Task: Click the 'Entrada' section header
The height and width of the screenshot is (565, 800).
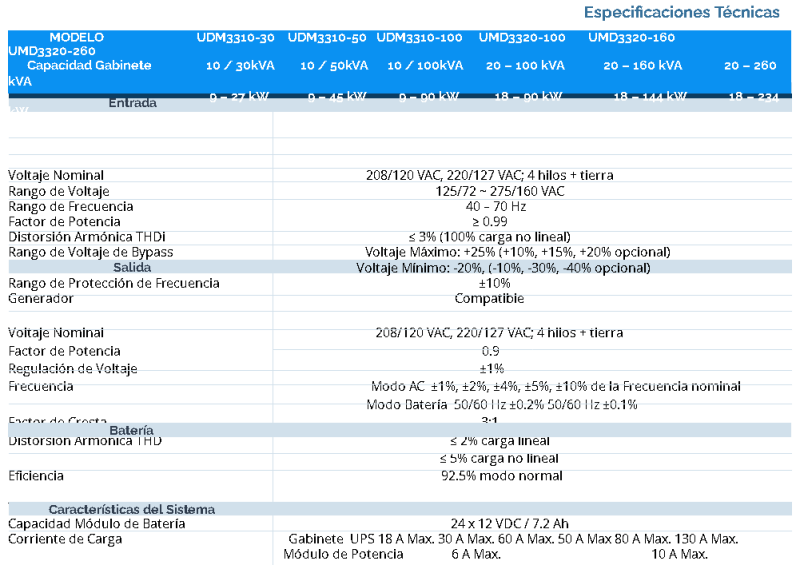Action: coord(132,103)
